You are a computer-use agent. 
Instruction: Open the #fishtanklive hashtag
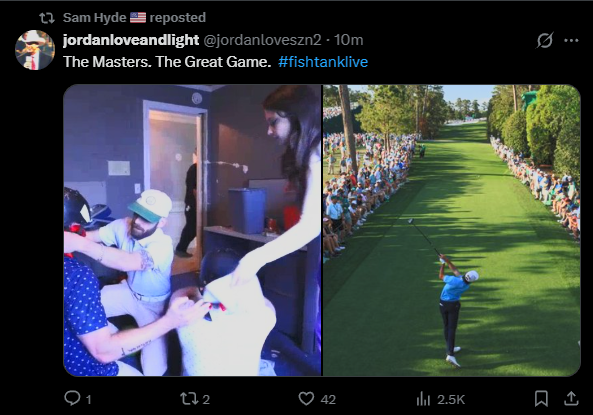pyautogui.click(x=323, y=62)
